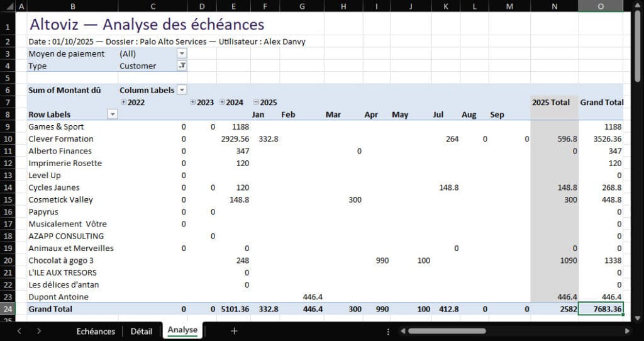Select the Analyse sheet tab
Image resolution: width=644 pixels, height=341 pixels.
pyautogui.click(x=182, y=330)
